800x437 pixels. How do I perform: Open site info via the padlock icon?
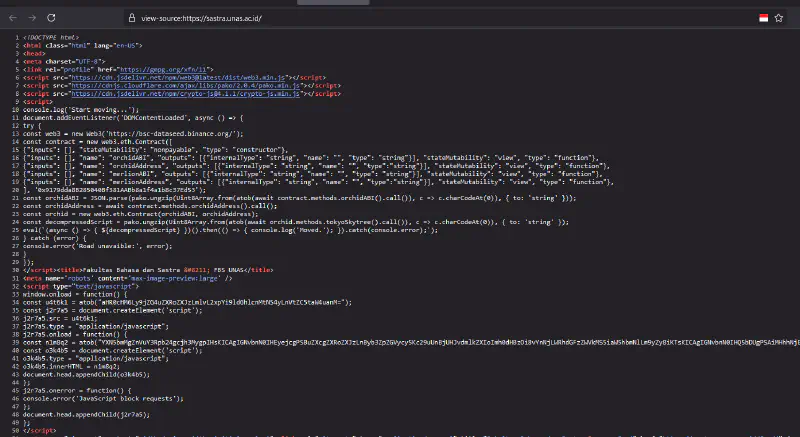132,18
